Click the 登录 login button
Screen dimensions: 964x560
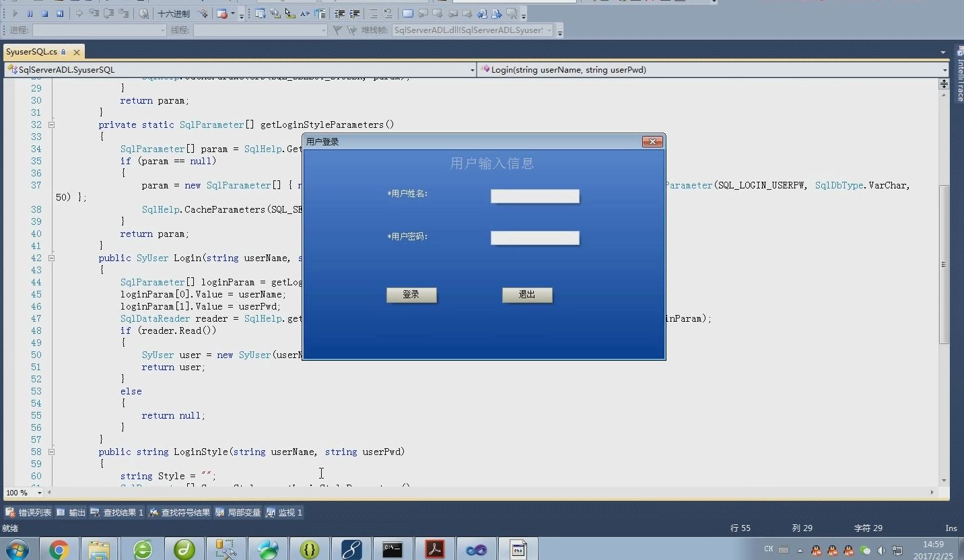411,295
